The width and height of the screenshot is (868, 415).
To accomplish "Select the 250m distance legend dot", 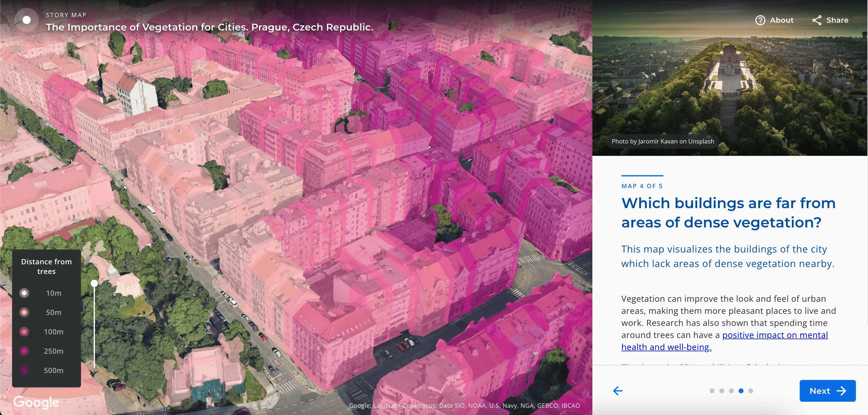I will click(24, 351).
